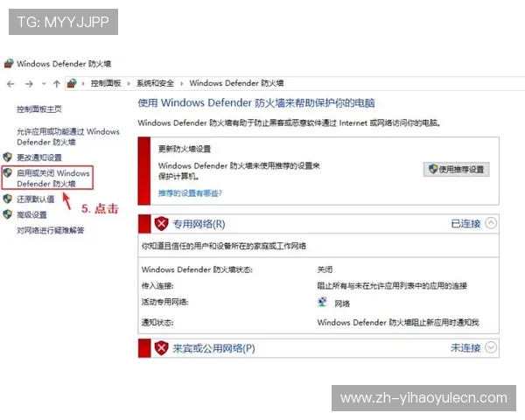Expand the 来宾或公用网络 section chevron
Viewport: 525px width, 420px height.
click(491, 347)
